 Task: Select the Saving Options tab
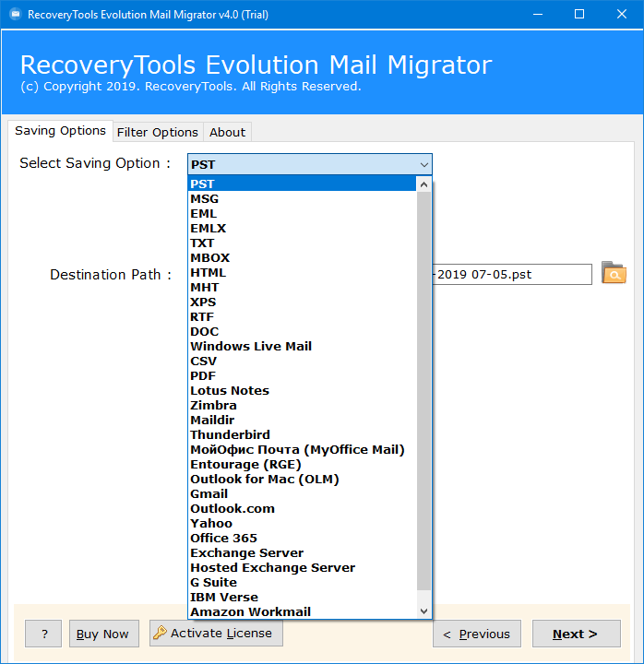pyautogui.click(x=60, y=131)
